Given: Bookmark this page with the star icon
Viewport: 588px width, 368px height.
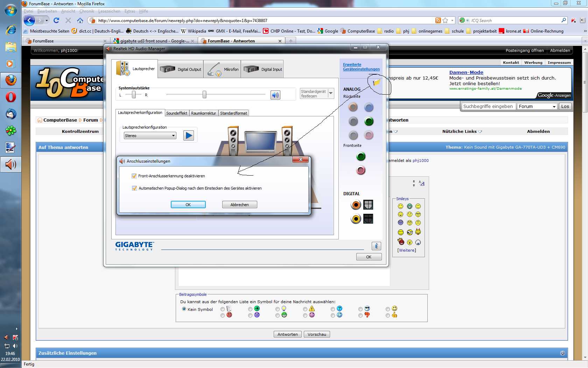Looking at the screenshot, I should (x=445, y=20).
